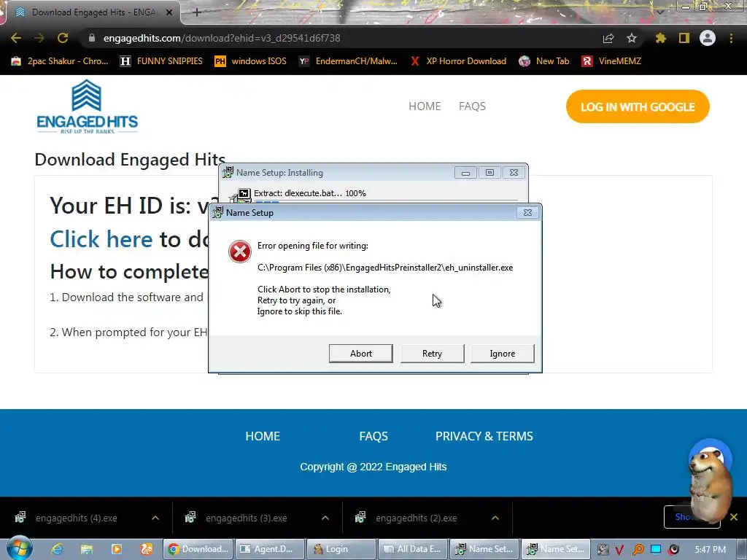
Task: Click the red error icon in dialog
Action: coord(239,252)
